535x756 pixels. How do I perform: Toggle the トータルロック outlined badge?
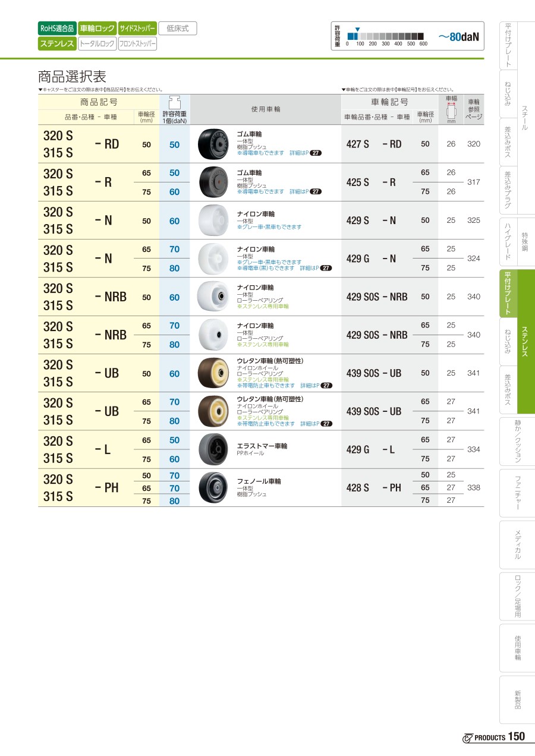[97, 43]
